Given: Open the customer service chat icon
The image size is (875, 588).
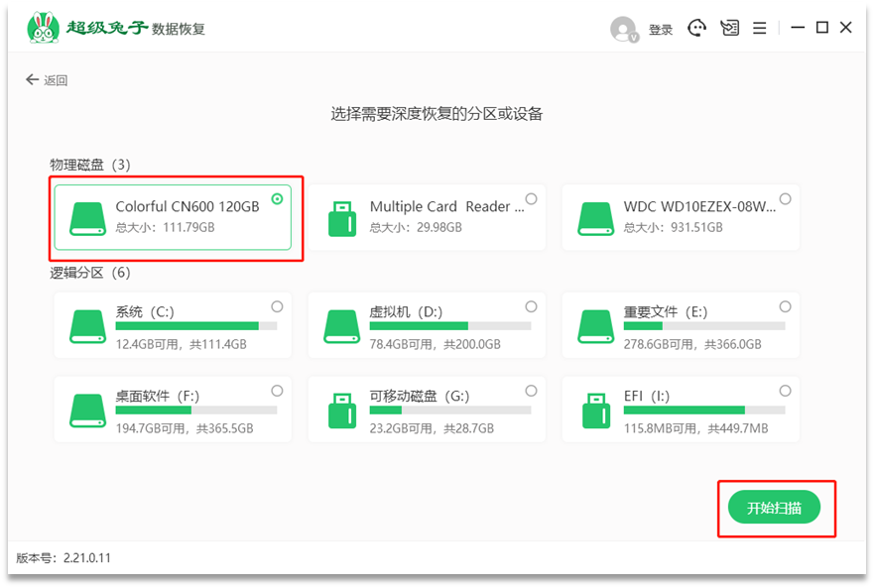Looking at the screenshot, I should pos(696,28).
